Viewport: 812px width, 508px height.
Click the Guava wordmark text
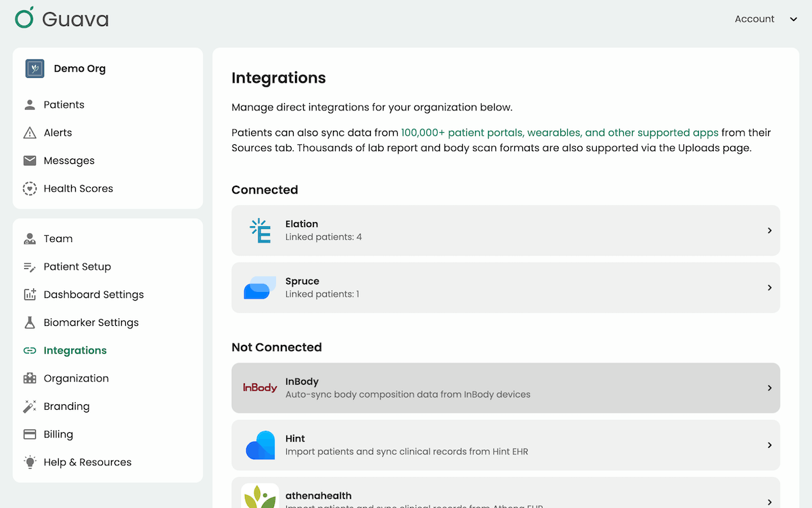click(x=75, y=19)
